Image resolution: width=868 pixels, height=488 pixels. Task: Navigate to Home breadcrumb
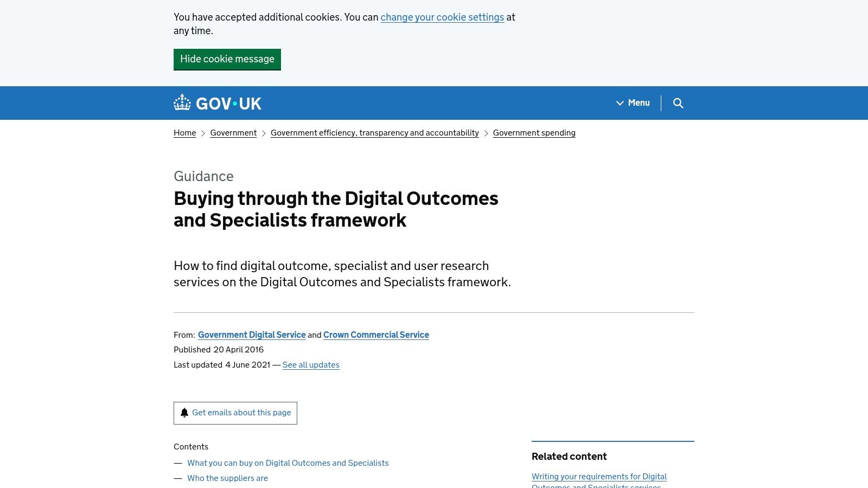click(x=184, y=133)
